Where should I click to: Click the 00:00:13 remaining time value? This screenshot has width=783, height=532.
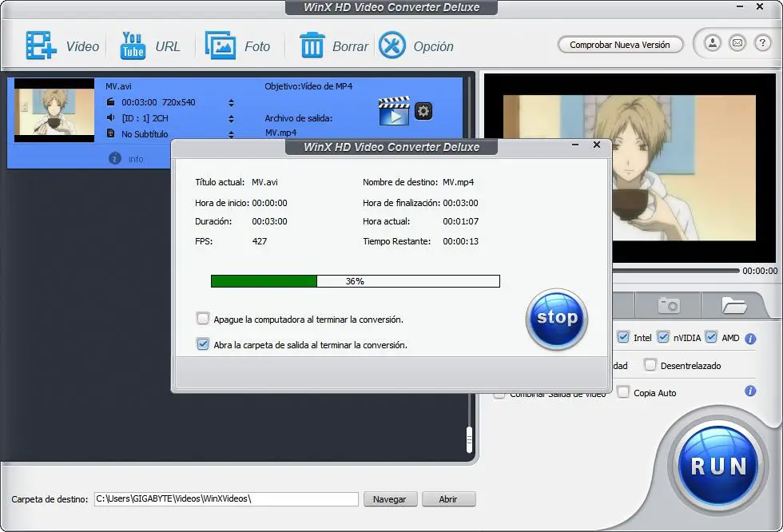[x=460, y=241]
